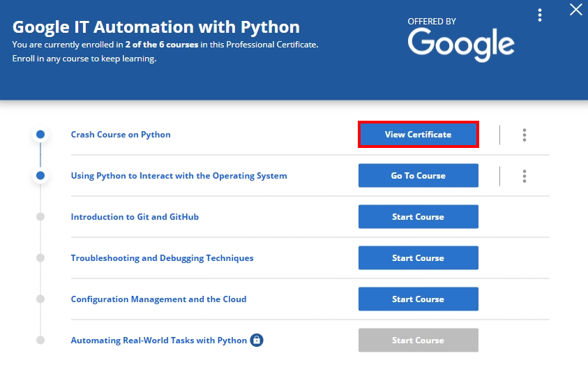Image resolution: width=588 pixels, height=374 pixels.
Task: Click Go To Course button
Action: point(418,176)
